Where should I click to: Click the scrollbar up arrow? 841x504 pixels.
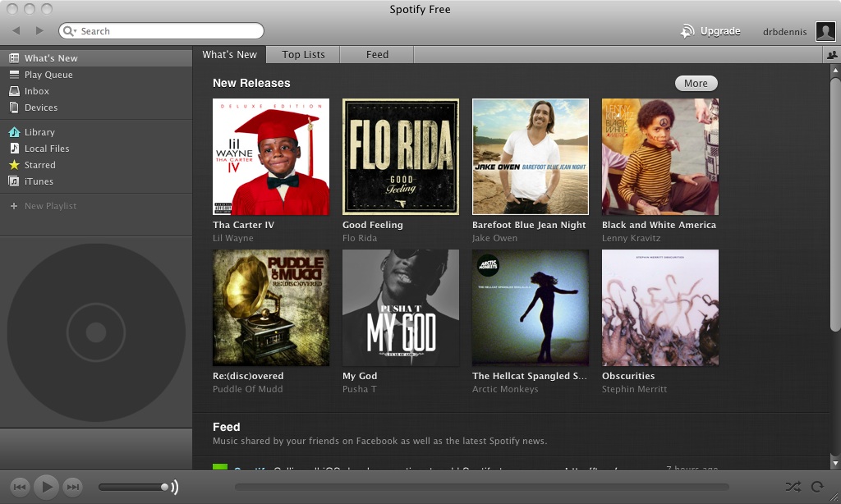tap(835, 71)
